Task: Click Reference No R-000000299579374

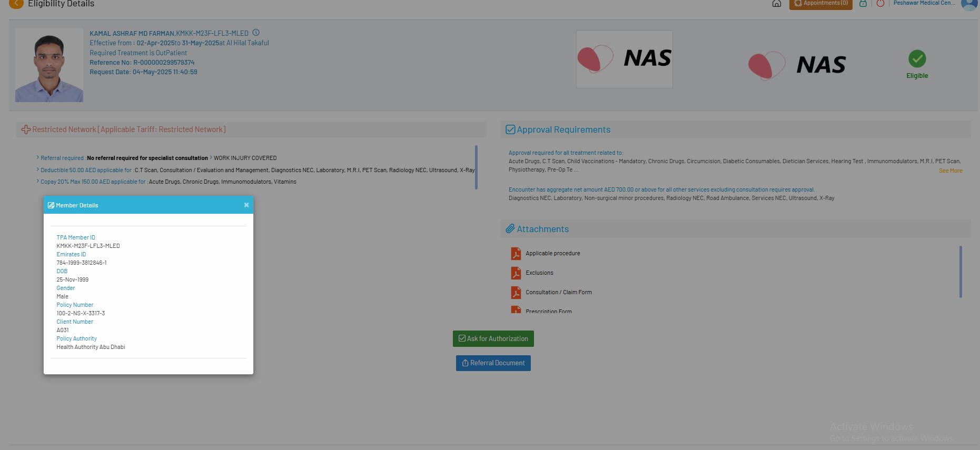Action: (142, 62)
